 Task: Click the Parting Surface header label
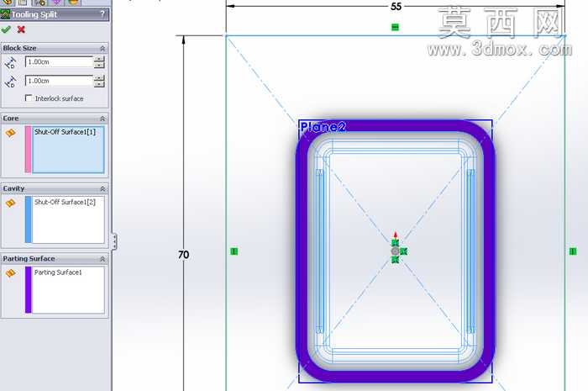click(29, 258)
